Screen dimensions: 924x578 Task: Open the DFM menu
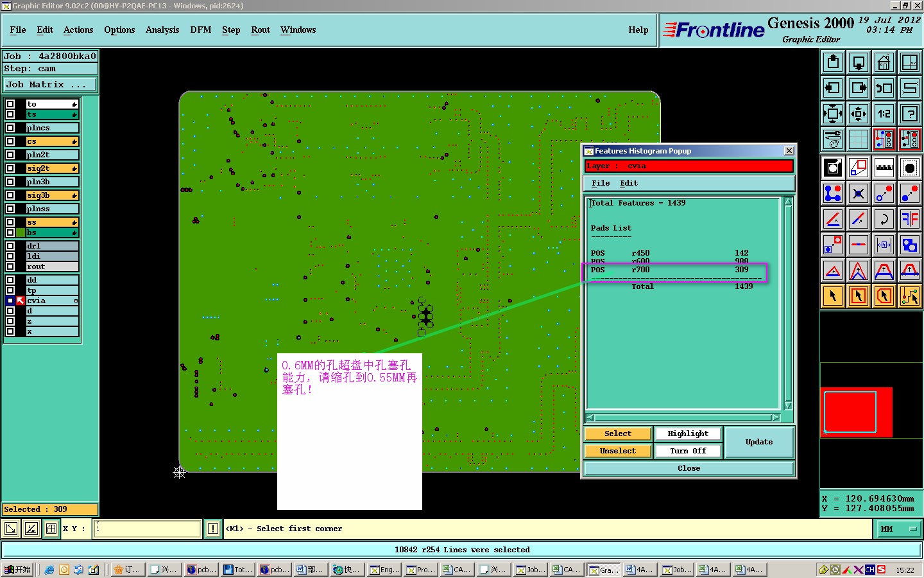[x=201, y=30]
